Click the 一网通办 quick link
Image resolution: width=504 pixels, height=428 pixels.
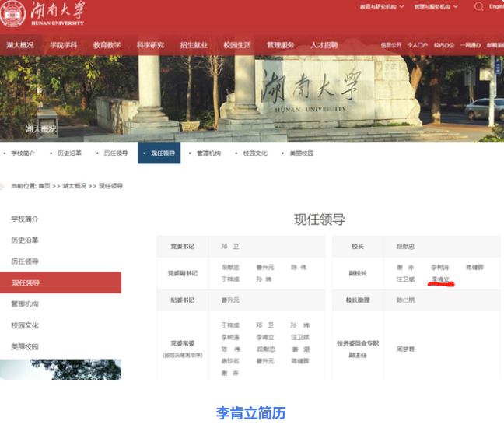[471, 45]
